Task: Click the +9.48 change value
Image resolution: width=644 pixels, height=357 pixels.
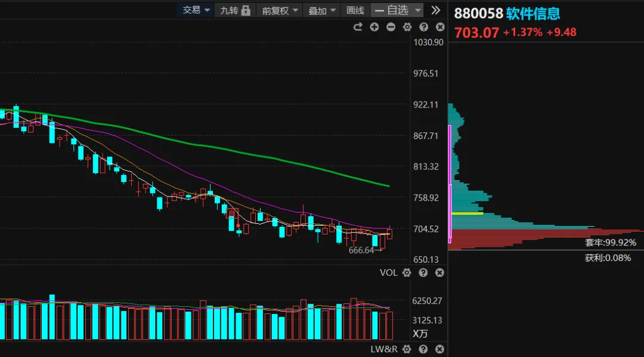Action: tap(562, 32)
